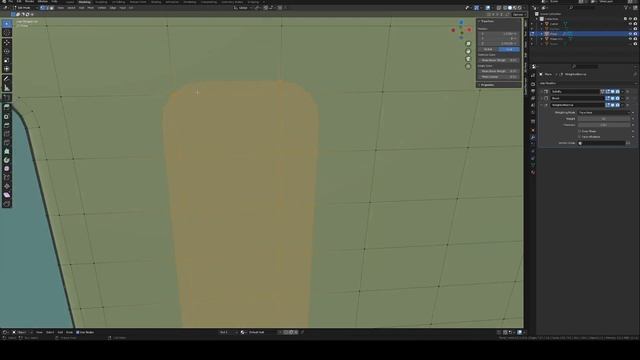Select the 3D Cursor tool
Screen dimensions: 640x360
pos(7,33)
